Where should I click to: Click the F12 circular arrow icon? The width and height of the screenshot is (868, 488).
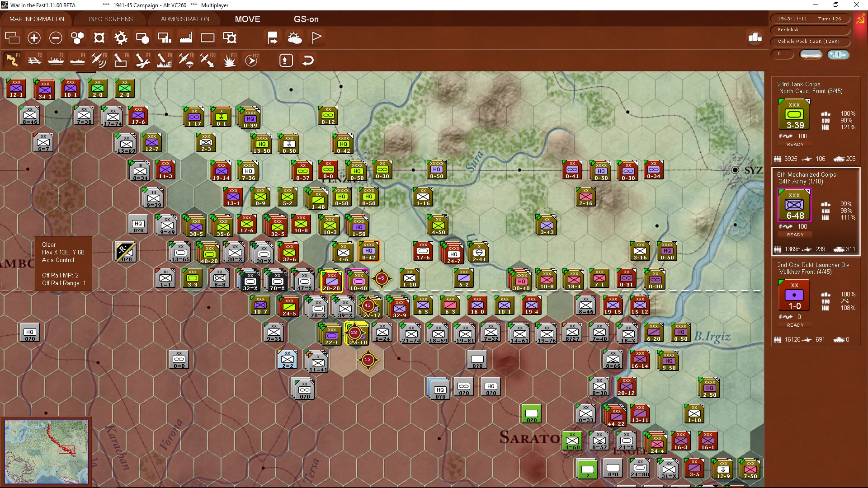coord(251,60)
